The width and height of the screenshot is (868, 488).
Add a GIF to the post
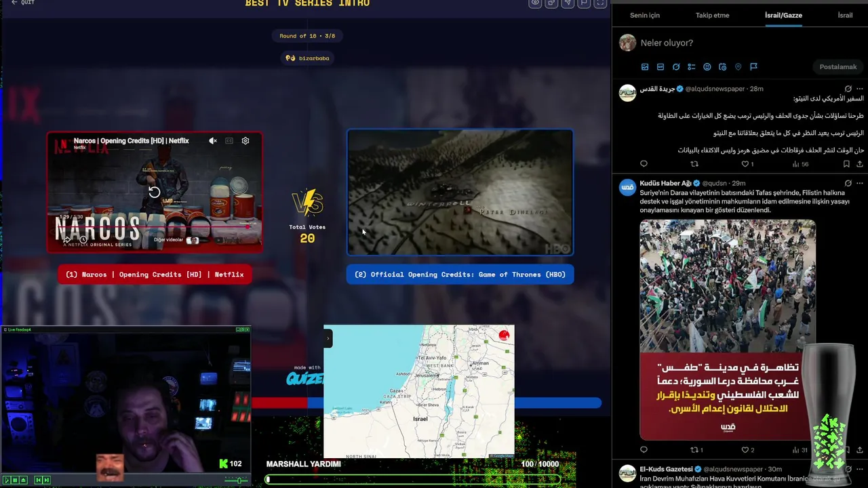pyautogui.click(x=660, y=67)
